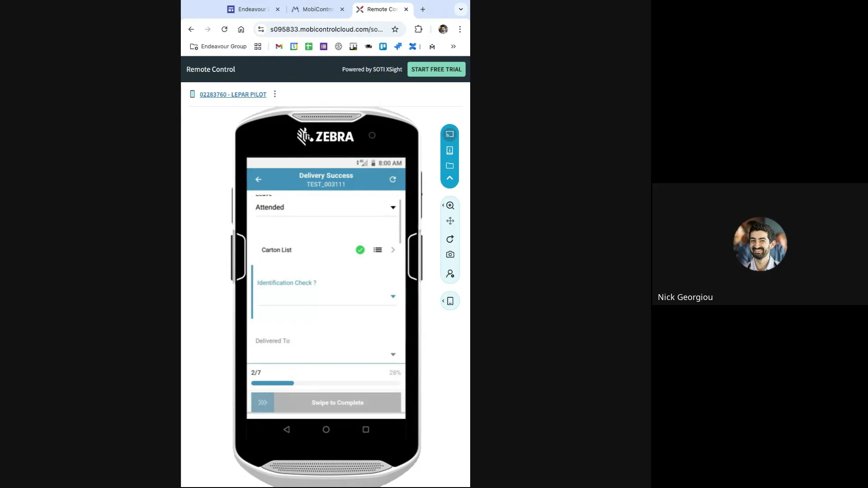Switch to the MobiControl browser tab
Viewport: 868px width, 488px height.
[317, 9]
